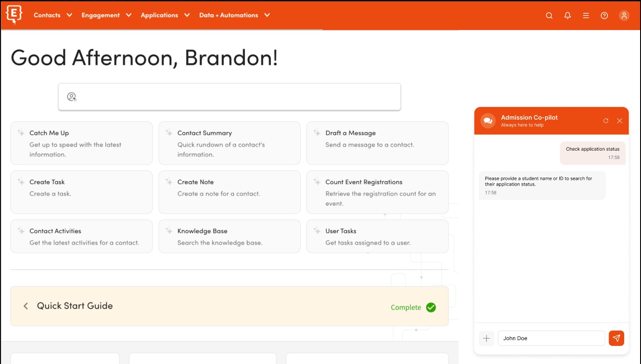The image size is (641, 364).
Task: Click the plus attachment icon in chat
Action: pos(486,338)
